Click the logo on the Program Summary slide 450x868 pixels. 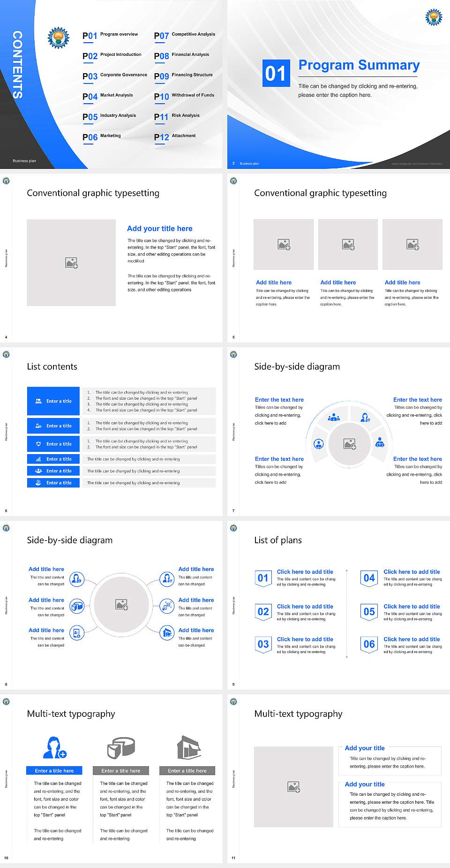point(434,17)
